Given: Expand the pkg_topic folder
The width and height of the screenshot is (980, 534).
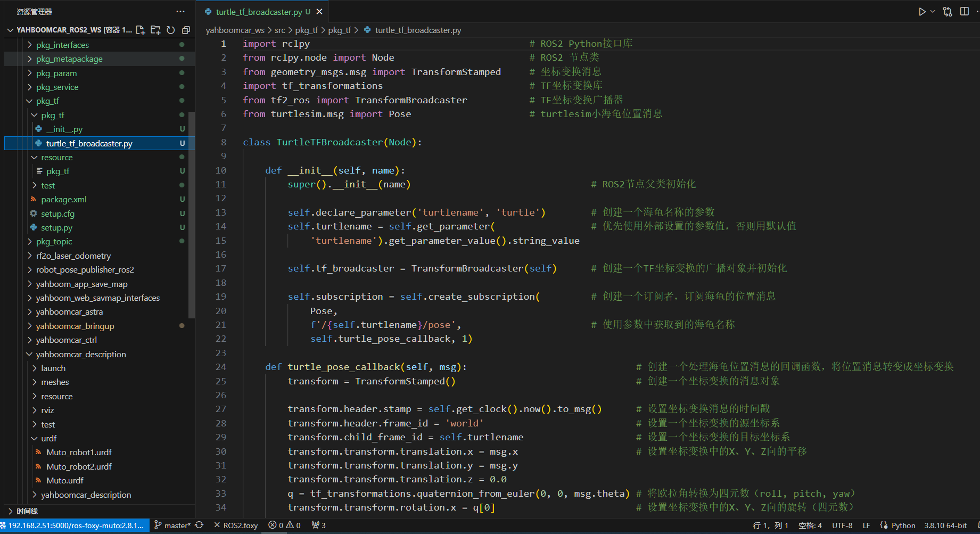Looking at the screenshot, I should tap(54, 242).
